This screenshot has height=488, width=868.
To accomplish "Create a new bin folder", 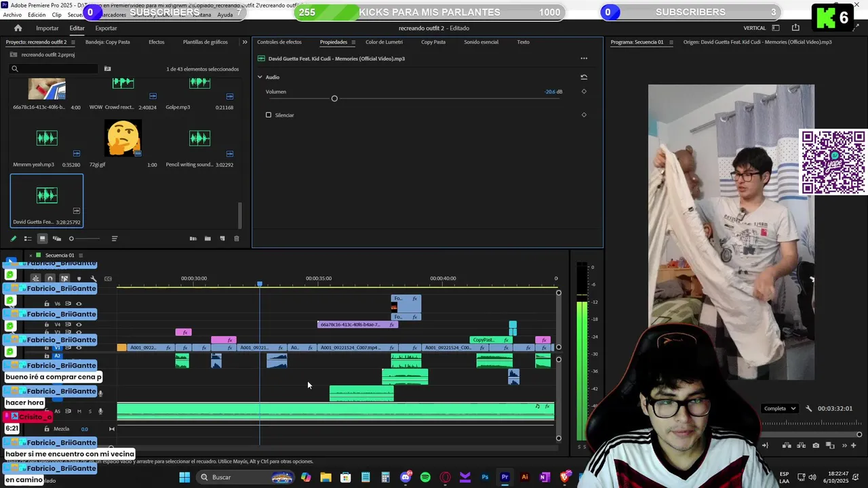I will [x=208, y=239].
